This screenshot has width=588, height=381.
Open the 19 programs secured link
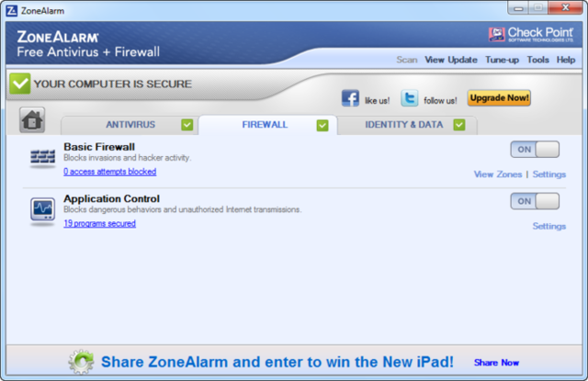pyautogui.click(x=100, y=223)
